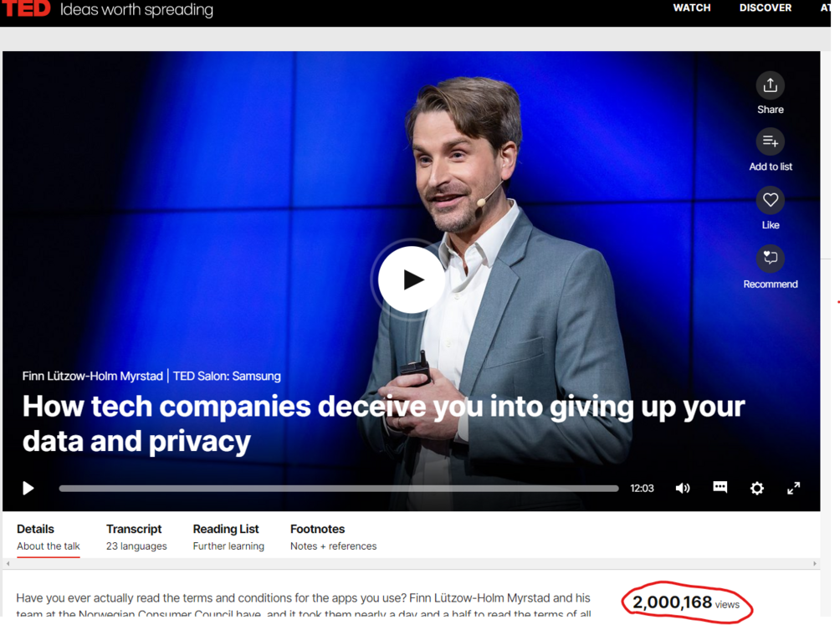
Task: Add this talk to a list
Action: click(770, 142)
